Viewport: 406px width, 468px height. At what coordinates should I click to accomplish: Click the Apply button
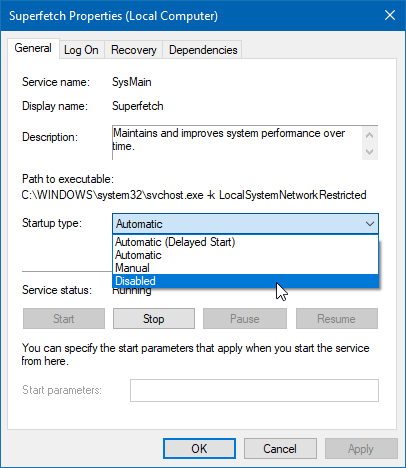[361, 449]
